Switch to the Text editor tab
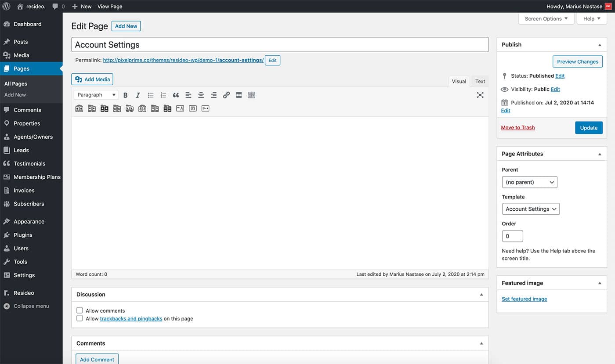Image resolution: width=615 pixels, height=364 pixels. click(480, 81)
